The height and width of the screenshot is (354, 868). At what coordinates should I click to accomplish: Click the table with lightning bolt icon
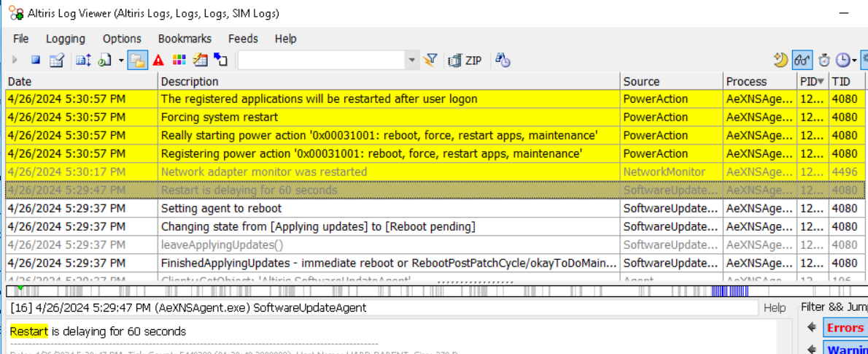point(200,60)
